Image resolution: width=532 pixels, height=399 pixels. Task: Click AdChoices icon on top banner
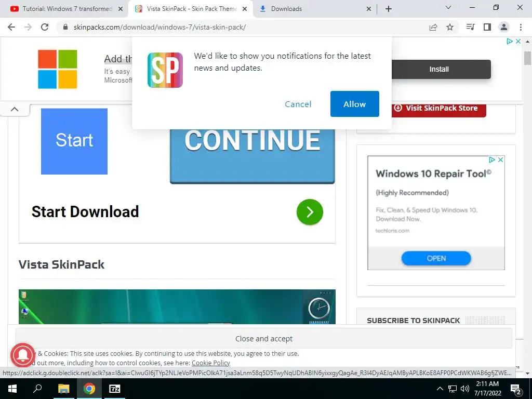[509, 42]
